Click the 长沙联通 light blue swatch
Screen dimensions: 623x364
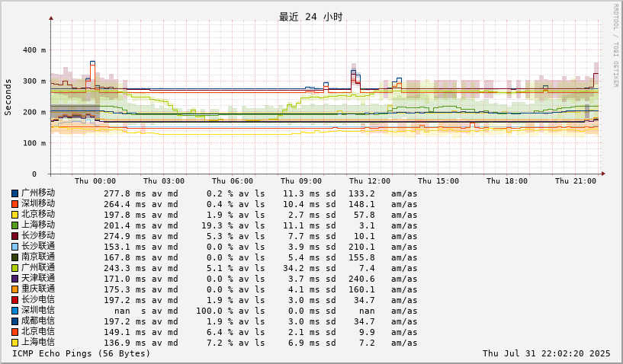tap(14, 247)
